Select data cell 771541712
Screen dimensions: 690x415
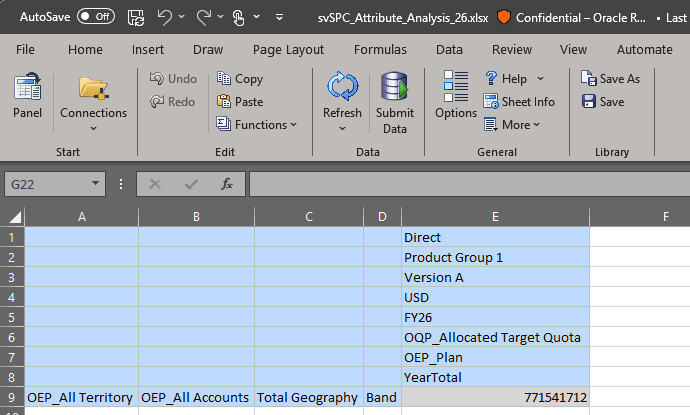(x=495, y=397)
